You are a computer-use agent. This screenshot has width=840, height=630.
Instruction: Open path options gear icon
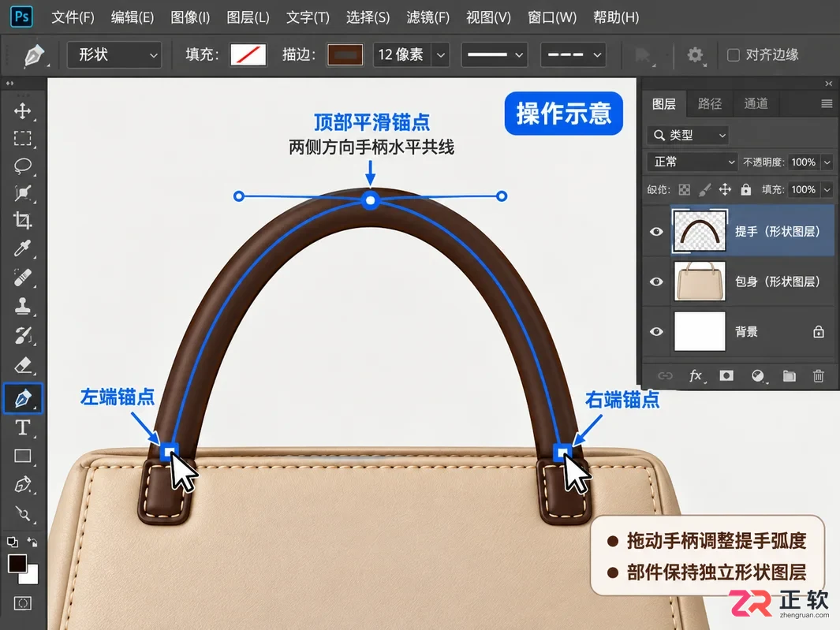[x=696, y=54]
